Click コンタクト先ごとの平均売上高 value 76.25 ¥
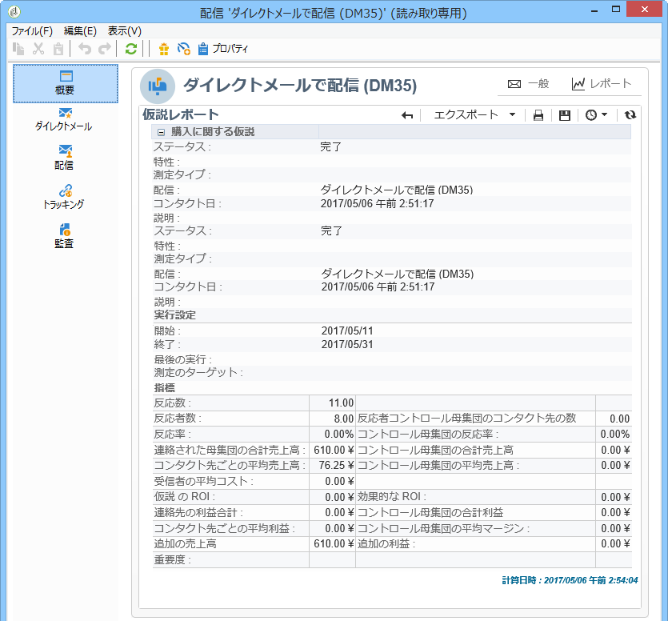672x621 pixels. pyautogui.click(x=337, y=466)
